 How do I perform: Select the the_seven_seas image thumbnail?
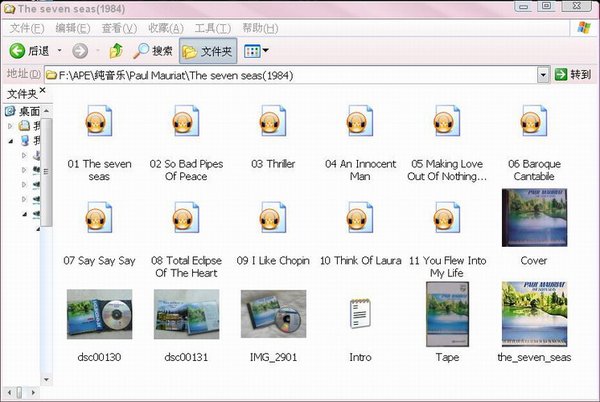pyautogui.click(x=534, y=314)
